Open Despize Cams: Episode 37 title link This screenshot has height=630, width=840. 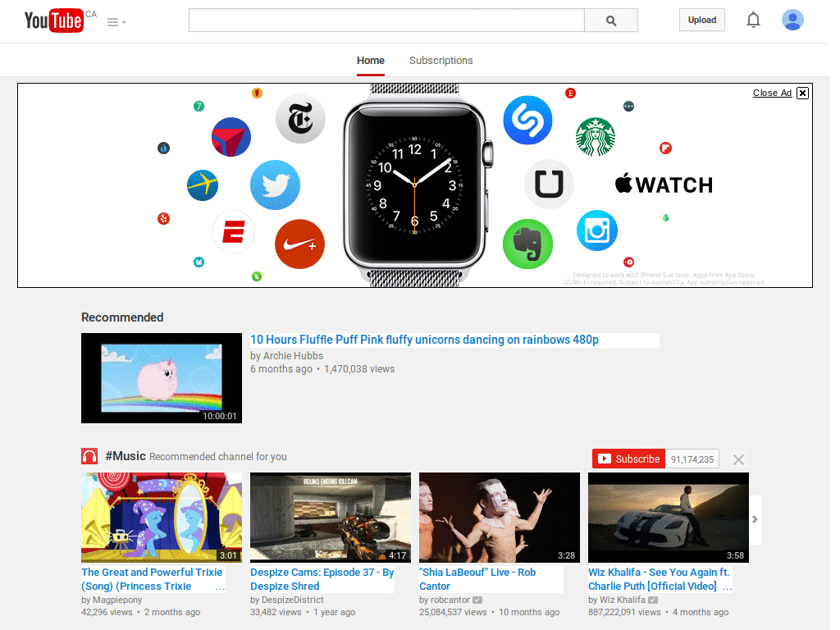[x=322, y=579]
